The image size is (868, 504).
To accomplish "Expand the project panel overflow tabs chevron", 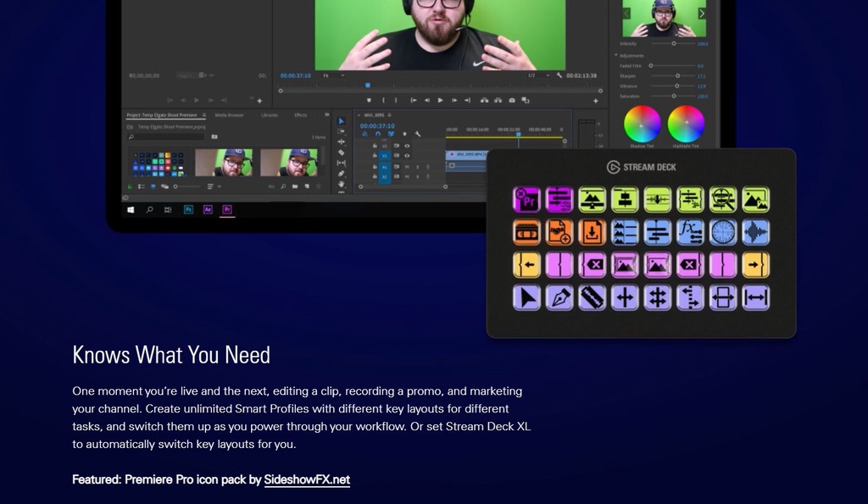I will 326,114.
